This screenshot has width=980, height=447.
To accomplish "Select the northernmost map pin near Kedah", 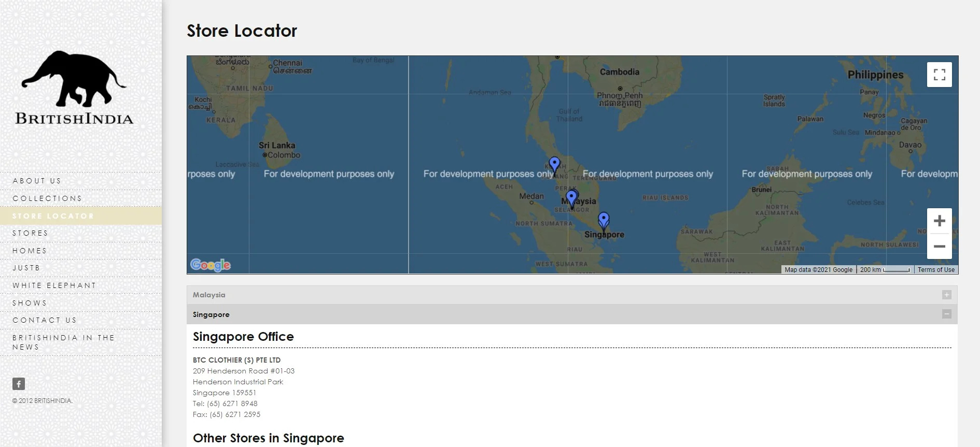I will (554, 166).
